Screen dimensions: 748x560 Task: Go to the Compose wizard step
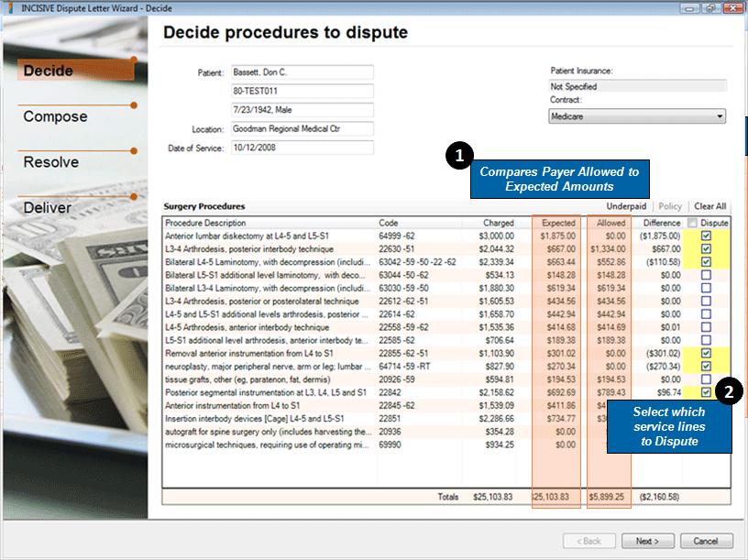tap(55, 116)
